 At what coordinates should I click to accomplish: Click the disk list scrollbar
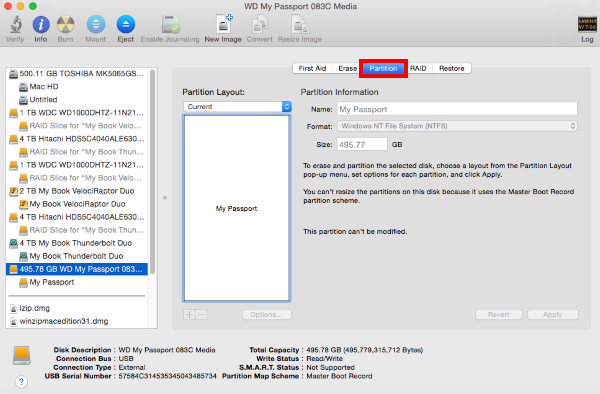pos(153,171)
